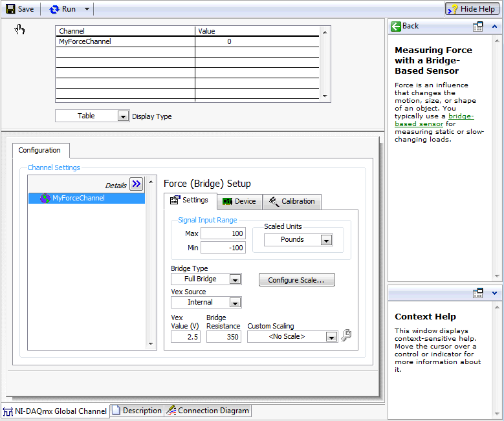Run the DAQmx channel task

[x=63, y=9]
